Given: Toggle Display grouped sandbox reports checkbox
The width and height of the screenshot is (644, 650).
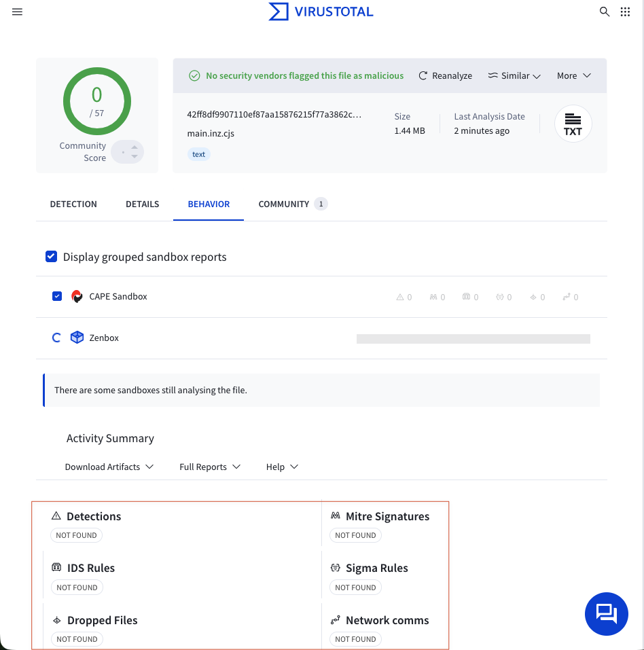Looking at the screenshot, I should pos(51,257).
